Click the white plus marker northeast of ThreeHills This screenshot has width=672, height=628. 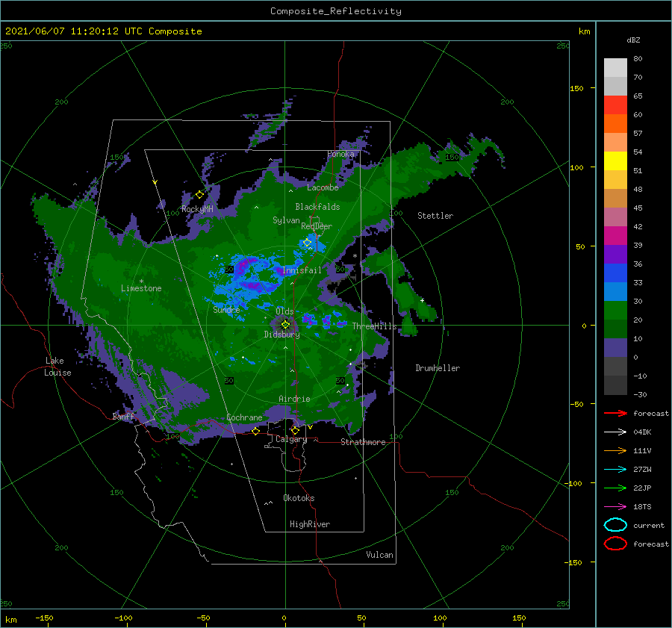[422, 300]
